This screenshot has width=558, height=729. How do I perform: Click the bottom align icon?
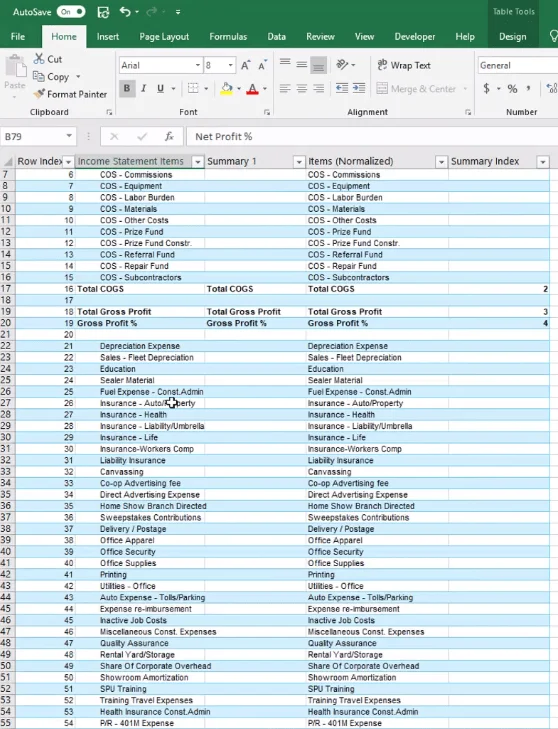click(319, 65)
